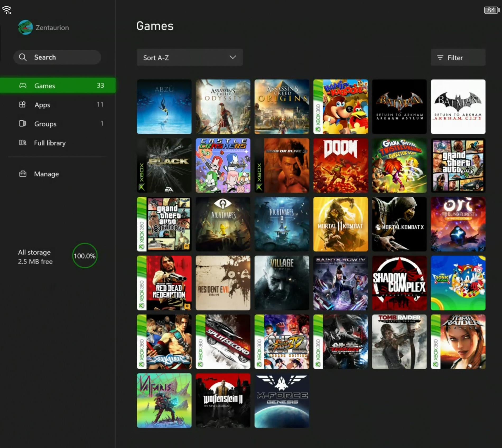Open the Filter options

click(x=458, y=58)
